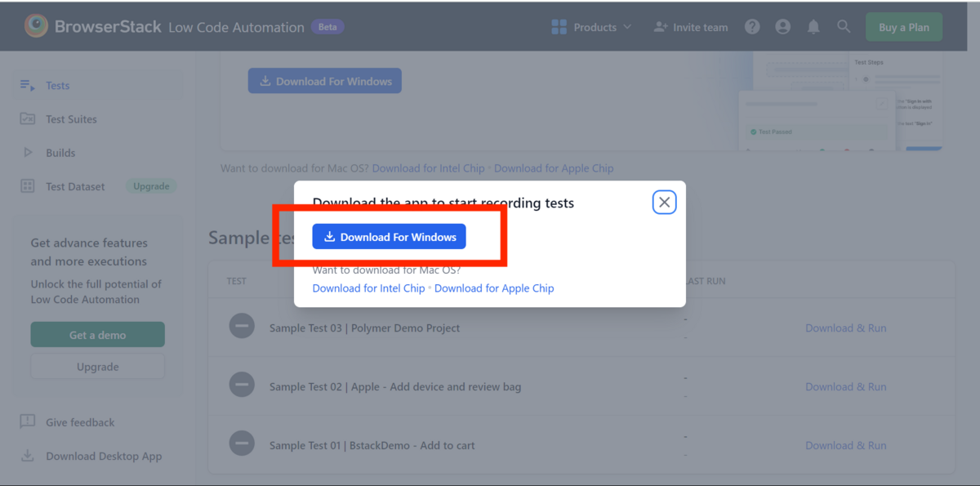Click the search magnifier icon
The height and width of the screenshot is (486, 980).
844,26
